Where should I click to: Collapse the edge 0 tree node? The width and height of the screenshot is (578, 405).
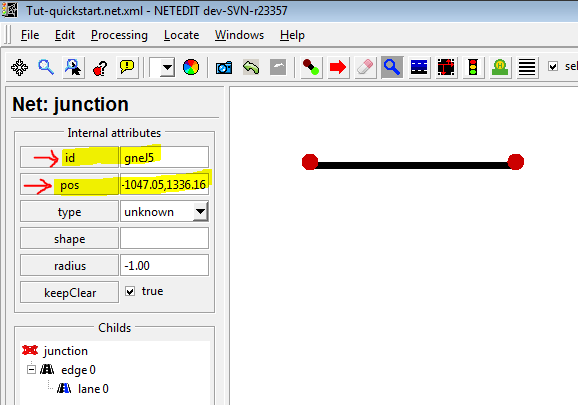click(x=31, y=369)
